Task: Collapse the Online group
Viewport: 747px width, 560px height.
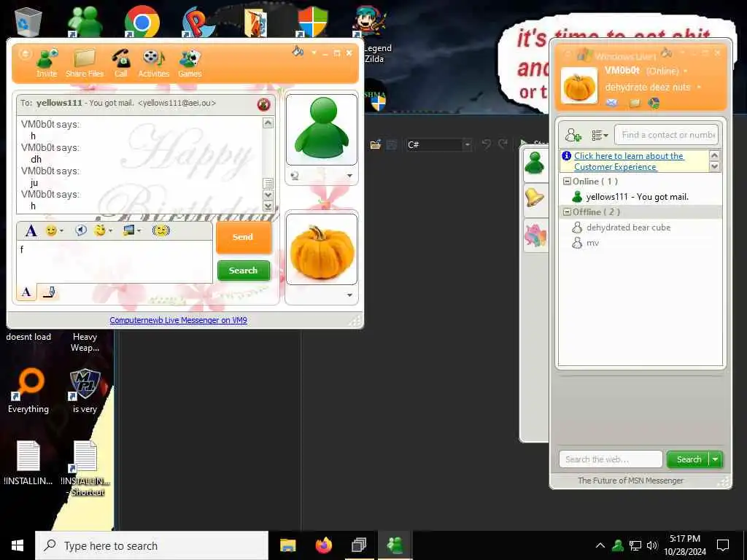Action: click(x=567, y=182)
